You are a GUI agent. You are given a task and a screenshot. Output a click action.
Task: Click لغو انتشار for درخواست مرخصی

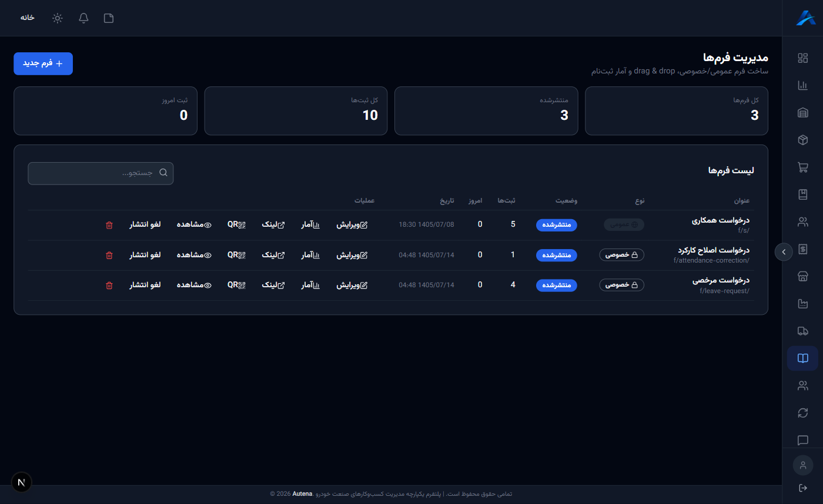click(x=145, y=285)
